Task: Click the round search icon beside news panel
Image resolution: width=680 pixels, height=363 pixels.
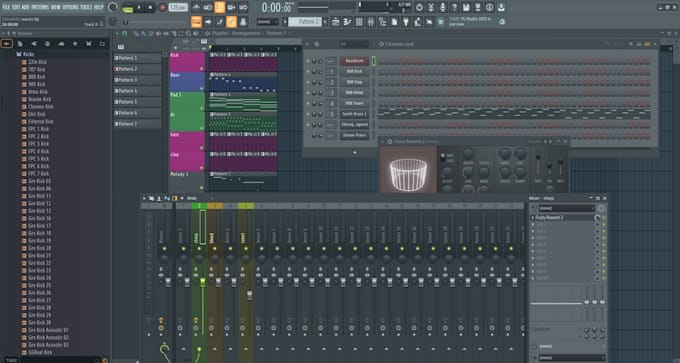Action: coord(502,22)
